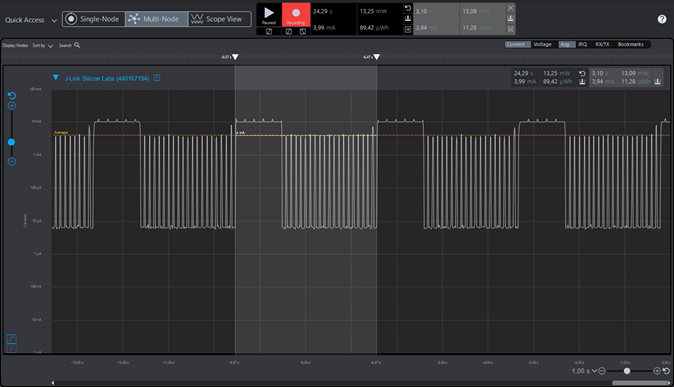The width and height of the screenshot is (674, 387).
Task: Click the Search label
Action: click(x=65, y=45)
